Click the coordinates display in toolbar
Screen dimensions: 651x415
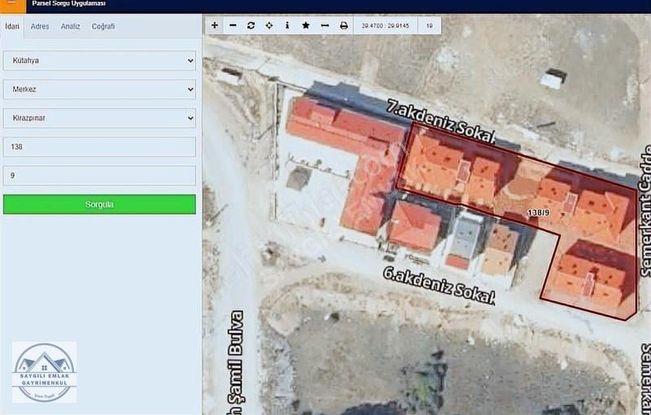click(x=385, y=25)
